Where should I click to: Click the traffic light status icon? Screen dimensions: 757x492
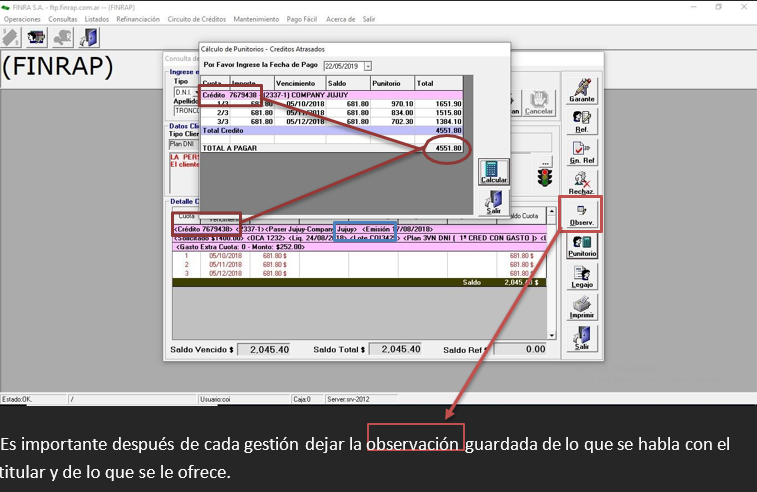click(x=546, y=178)
